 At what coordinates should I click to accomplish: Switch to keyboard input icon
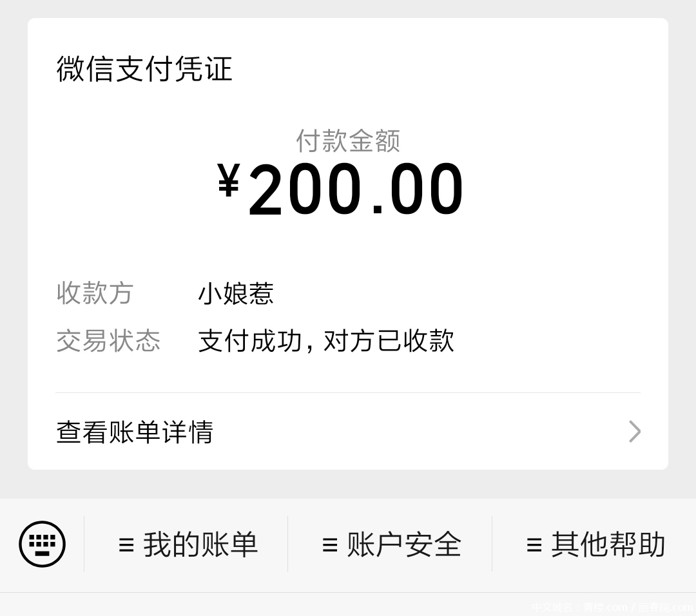[x=42, y=544]
